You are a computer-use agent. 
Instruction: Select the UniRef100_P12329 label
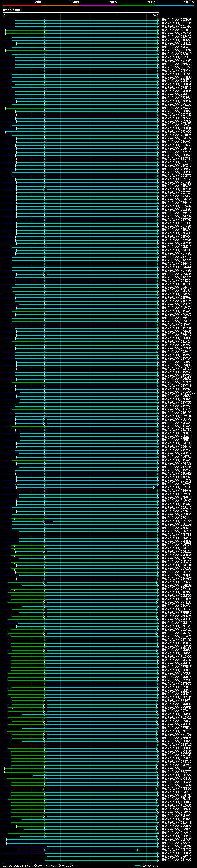click(177, 121)
